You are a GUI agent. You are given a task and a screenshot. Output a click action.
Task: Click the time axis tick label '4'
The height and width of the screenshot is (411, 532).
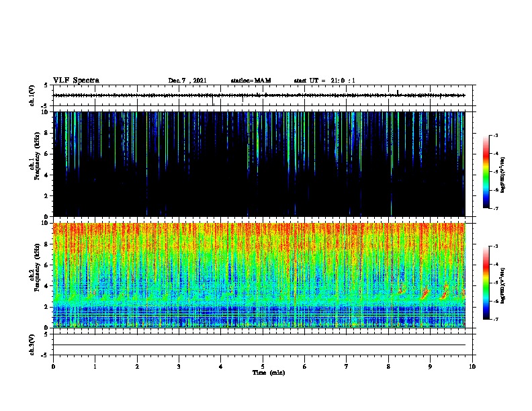[x=221, y=367]
